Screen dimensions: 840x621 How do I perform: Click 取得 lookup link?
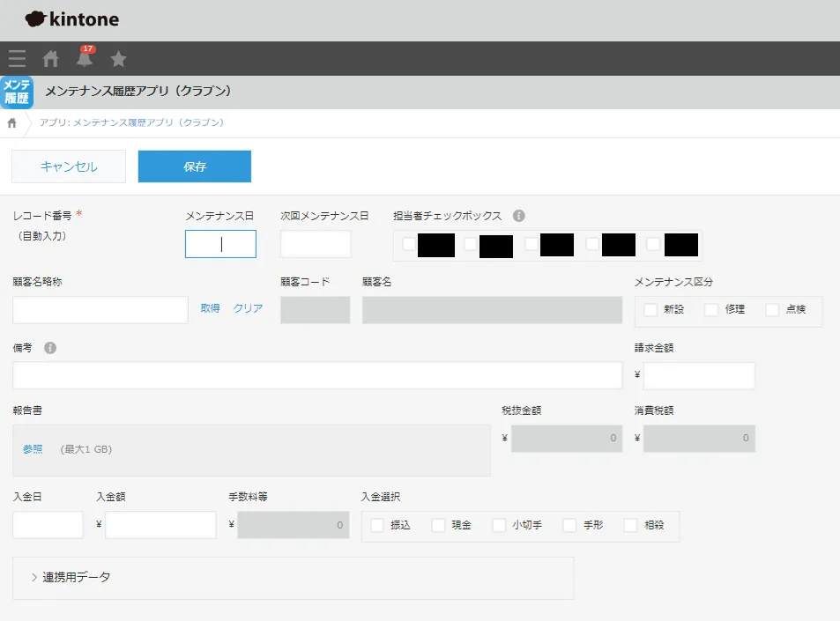point(210,308)
